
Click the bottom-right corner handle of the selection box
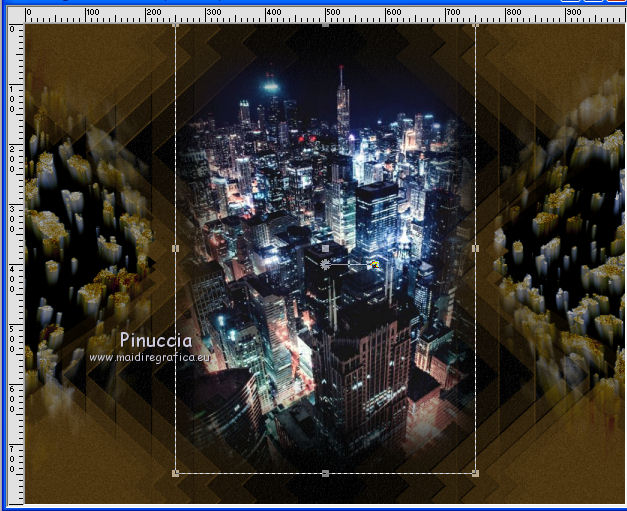point(475,473)
